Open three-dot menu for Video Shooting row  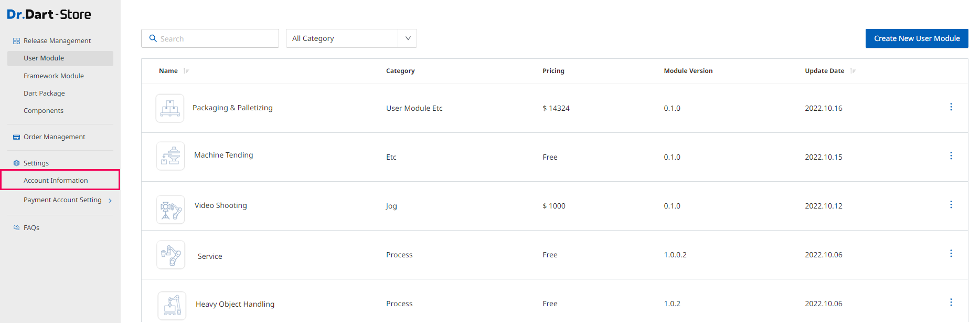click(x=951, y=205)
